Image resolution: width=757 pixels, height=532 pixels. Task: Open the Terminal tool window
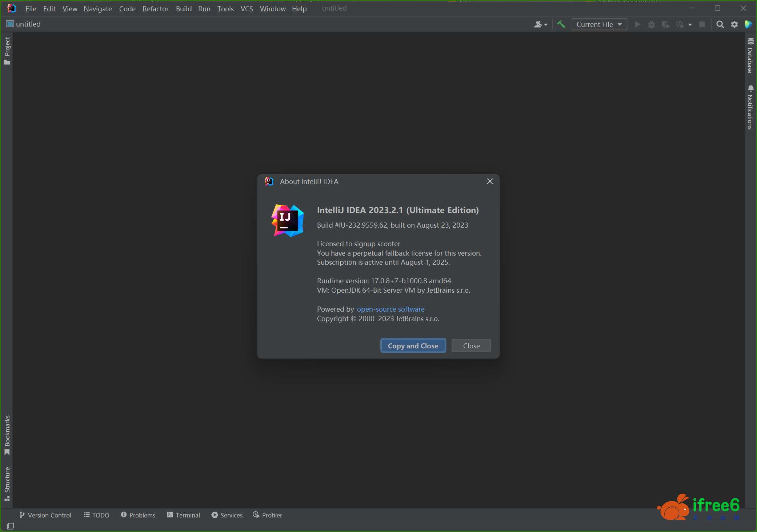click(184, 515)
